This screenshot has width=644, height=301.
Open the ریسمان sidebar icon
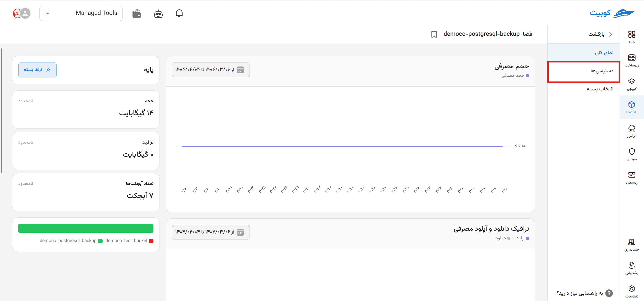coord(632,178)
